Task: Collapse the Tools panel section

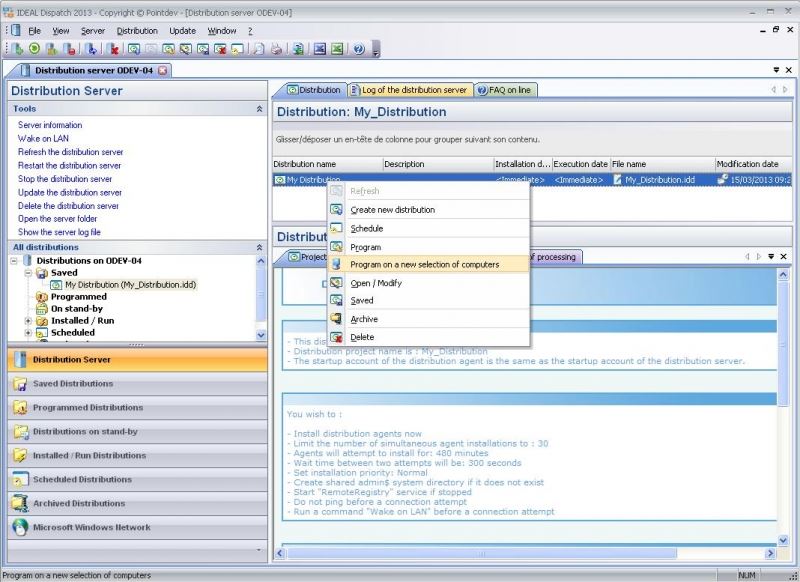Action: [x=260, y=108]
